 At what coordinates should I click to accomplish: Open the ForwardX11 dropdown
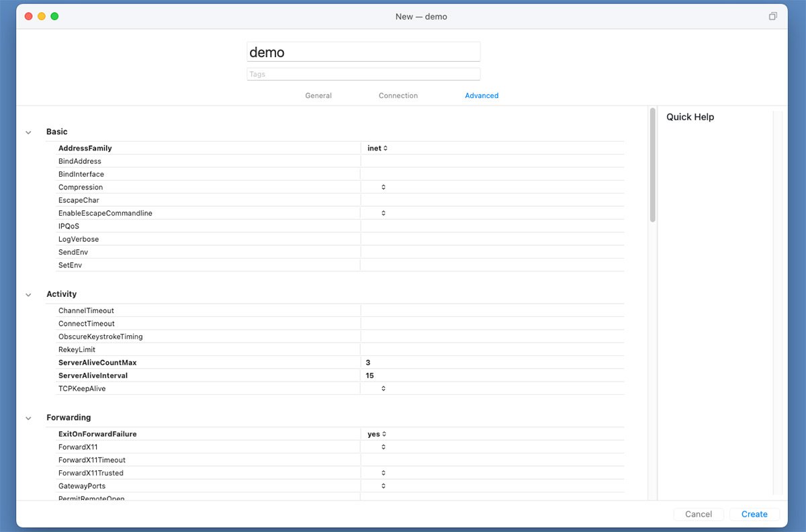(383, 447)
